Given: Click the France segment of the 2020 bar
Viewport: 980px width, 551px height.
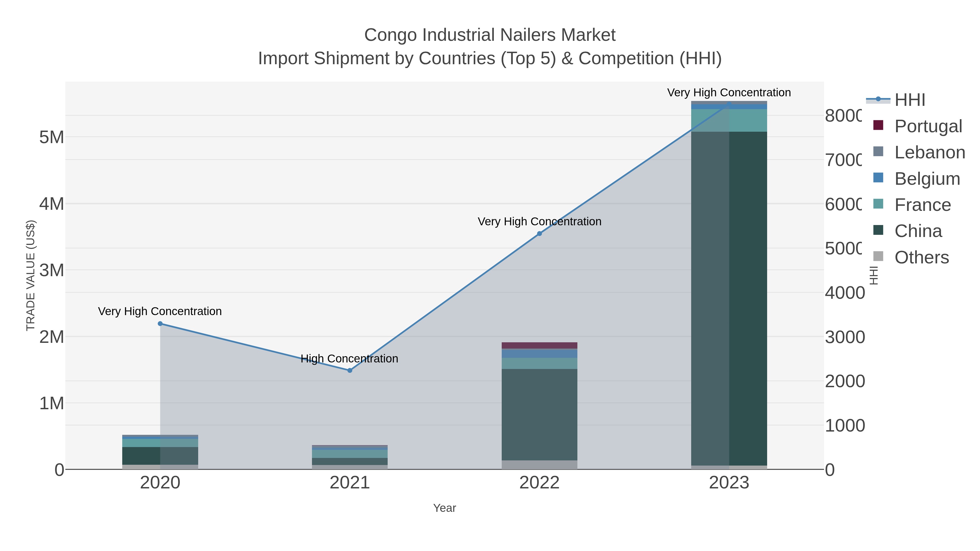Looking at the screenshot, I should [x=160, y=443].
